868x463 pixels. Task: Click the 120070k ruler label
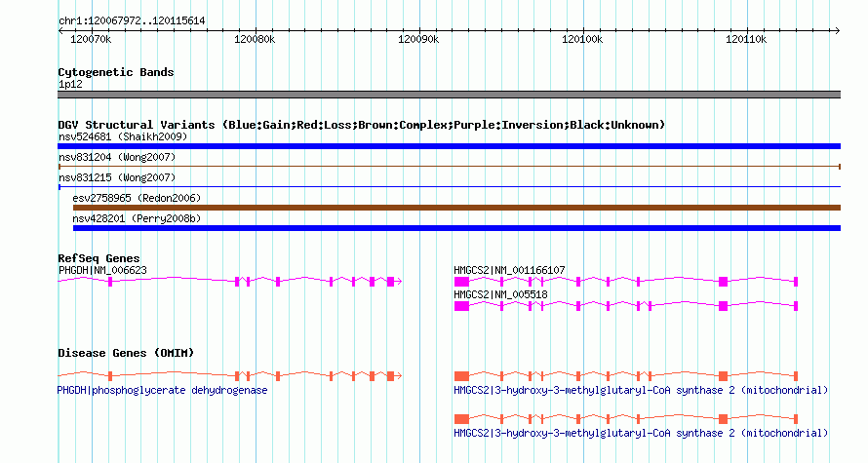click(91, 40)
